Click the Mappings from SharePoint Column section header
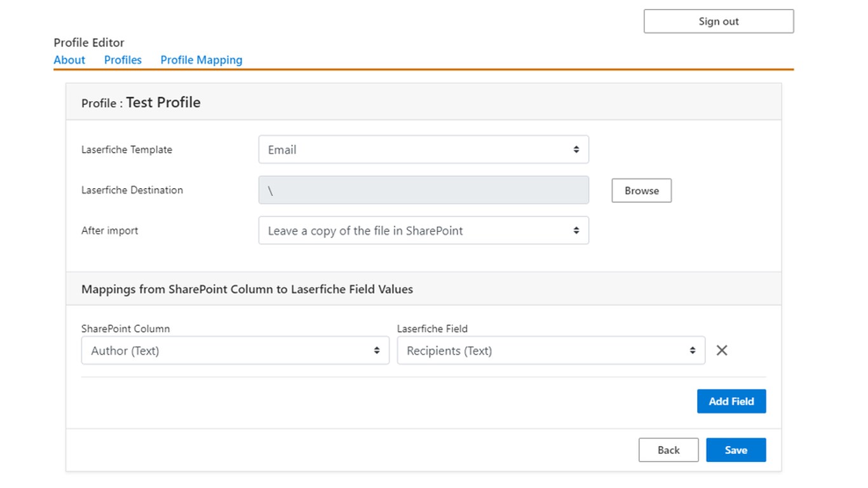The height and width of the screenshot is (488, 868). pyautogui.click(x=247, y=289)
